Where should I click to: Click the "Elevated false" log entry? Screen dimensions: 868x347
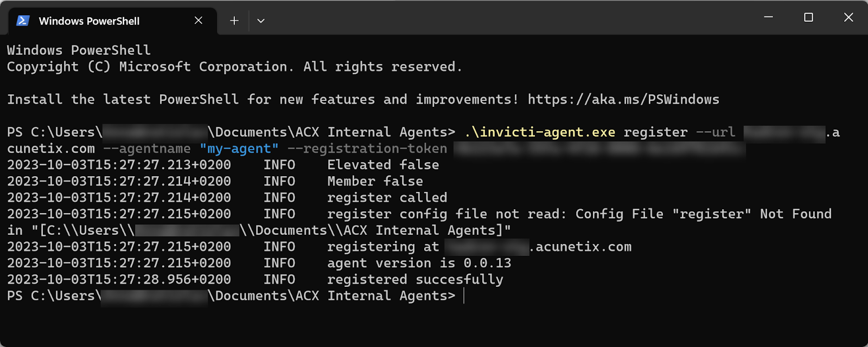pyautogui.click(x=383, y=165)
